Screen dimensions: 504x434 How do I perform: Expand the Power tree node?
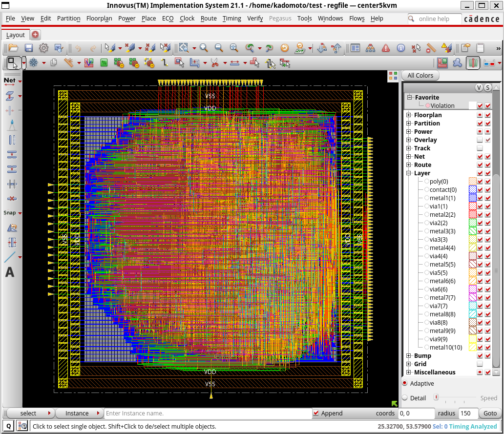(x=409, y=132)
